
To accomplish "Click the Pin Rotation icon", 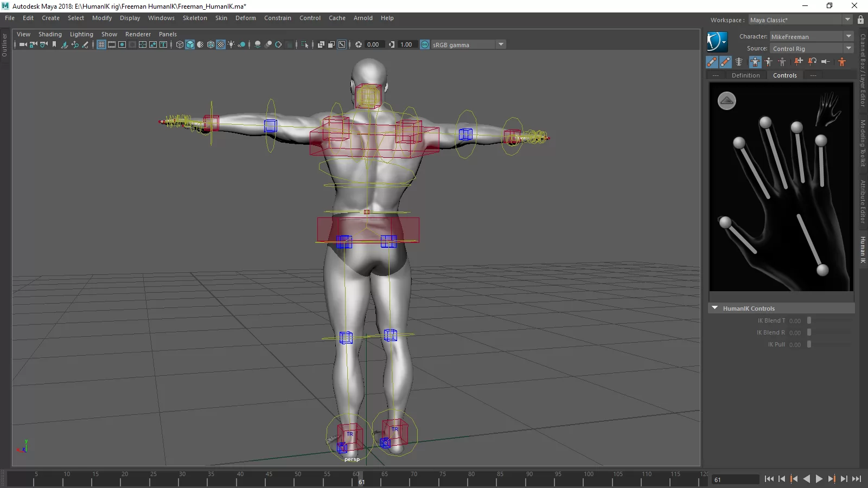I will [x=812, y=62].
